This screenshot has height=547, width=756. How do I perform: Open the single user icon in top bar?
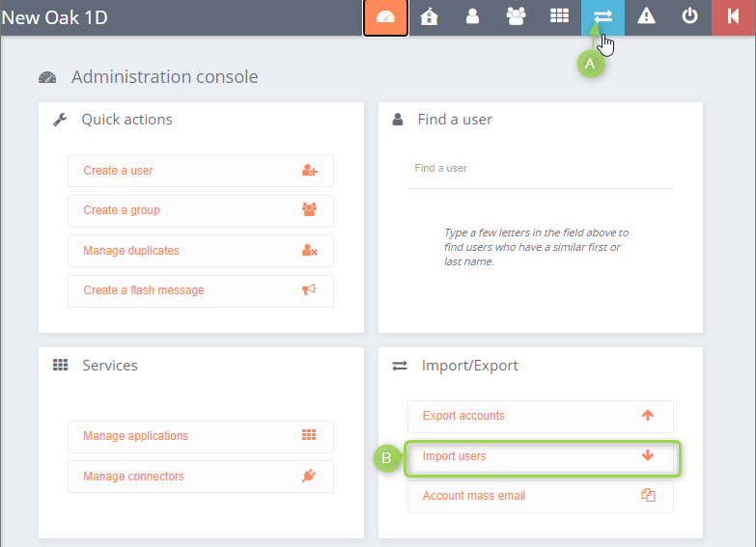click(x=472, y=17)
